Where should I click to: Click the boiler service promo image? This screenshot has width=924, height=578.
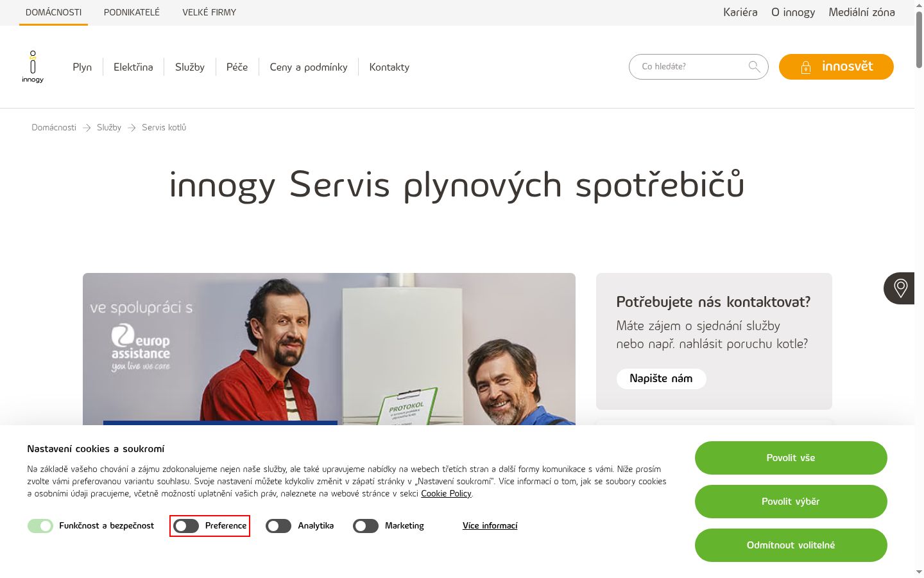(329, 349)
